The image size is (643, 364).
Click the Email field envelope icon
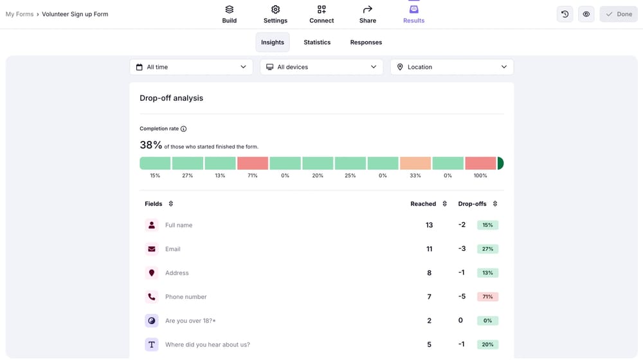pyautogui.click(x=152, y=249)
